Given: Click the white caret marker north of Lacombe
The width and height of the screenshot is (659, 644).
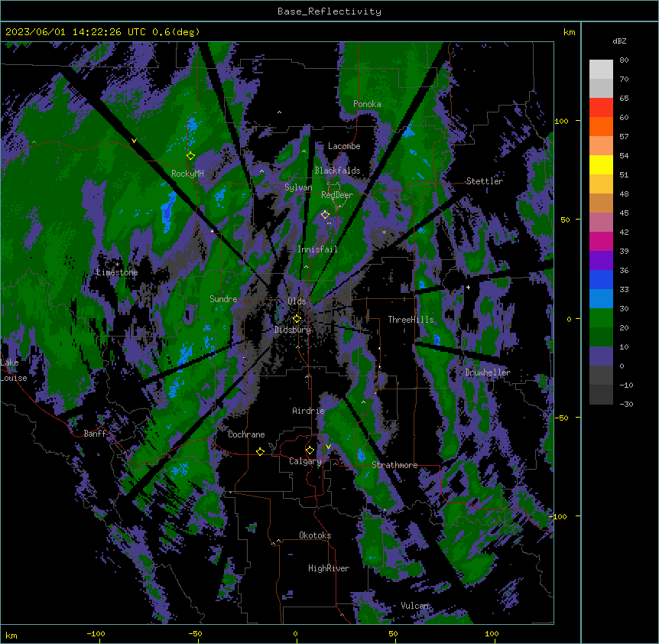Looking at the screenshot, I should click(x=279, y=112).
